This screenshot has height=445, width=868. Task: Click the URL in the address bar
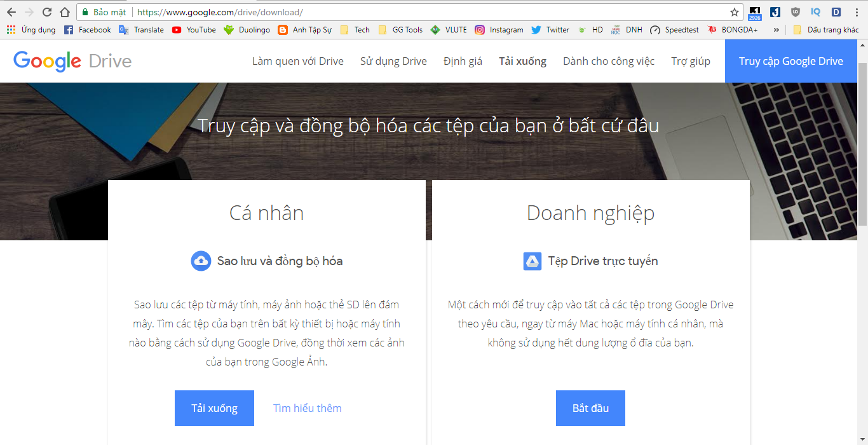[x=220, y=12]
